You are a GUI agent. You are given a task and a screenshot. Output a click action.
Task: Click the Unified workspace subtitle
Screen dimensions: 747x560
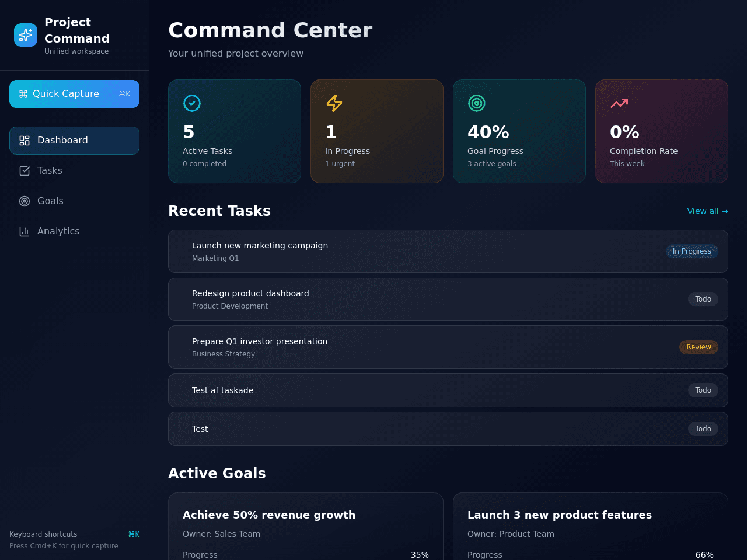76,51
